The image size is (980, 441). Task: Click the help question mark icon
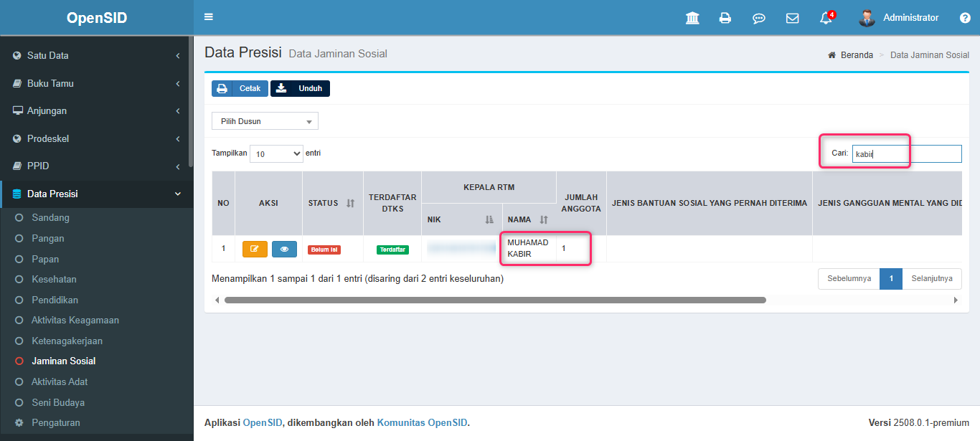click(x=965, y=18)
